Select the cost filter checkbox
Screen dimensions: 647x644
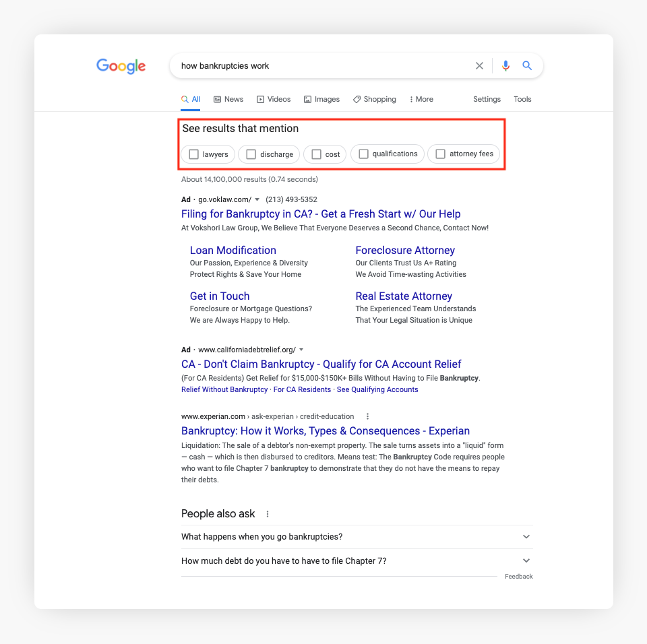316,154
